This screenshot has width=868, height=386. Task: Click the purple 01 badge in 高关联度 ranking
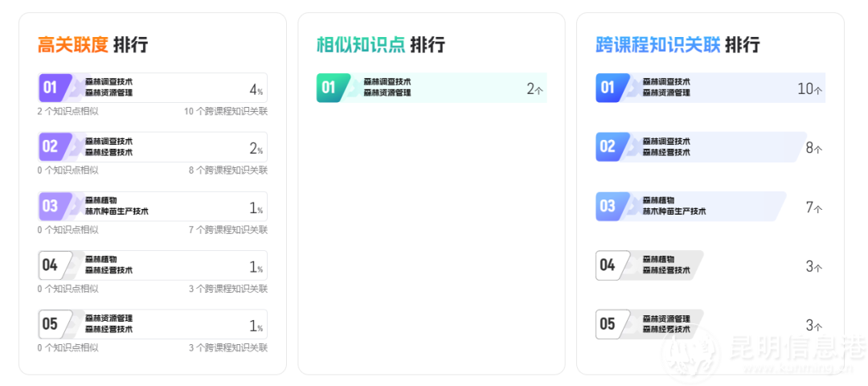coord(51,88)
